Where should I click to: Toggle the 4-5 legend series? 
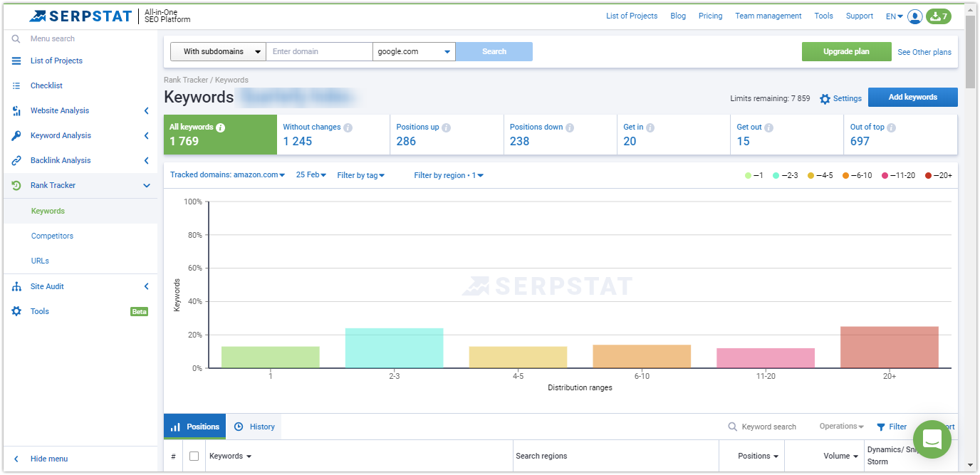coord(820,175)
